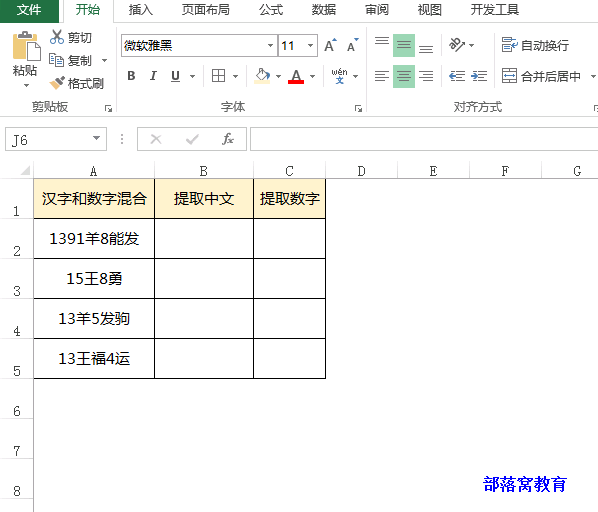Viewport: 598px width, 512px height.
Task: Switch to the 公式 tab
Action: [x=271, y=10]
